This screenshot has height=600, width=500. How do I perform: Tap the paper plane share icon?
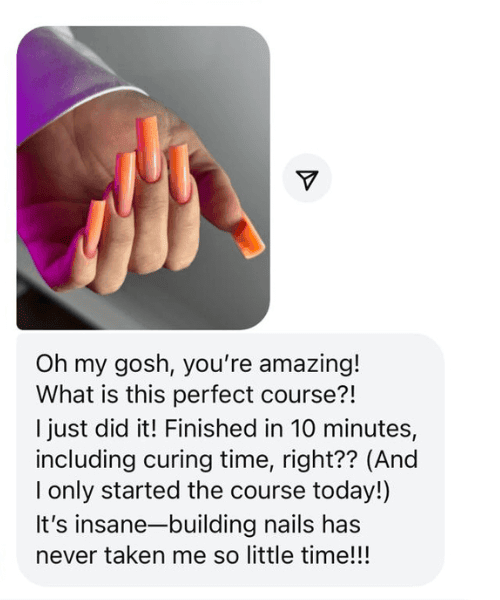click(x=307, y=178)
